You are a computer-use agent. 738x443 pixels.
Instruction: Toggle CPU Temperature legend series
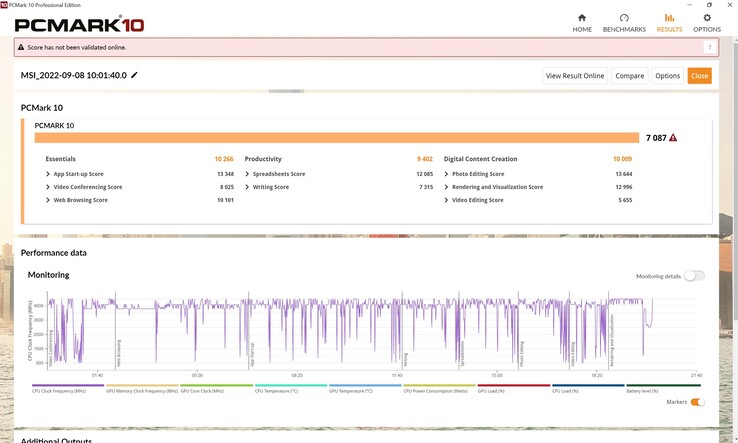[x=291, y=388]
